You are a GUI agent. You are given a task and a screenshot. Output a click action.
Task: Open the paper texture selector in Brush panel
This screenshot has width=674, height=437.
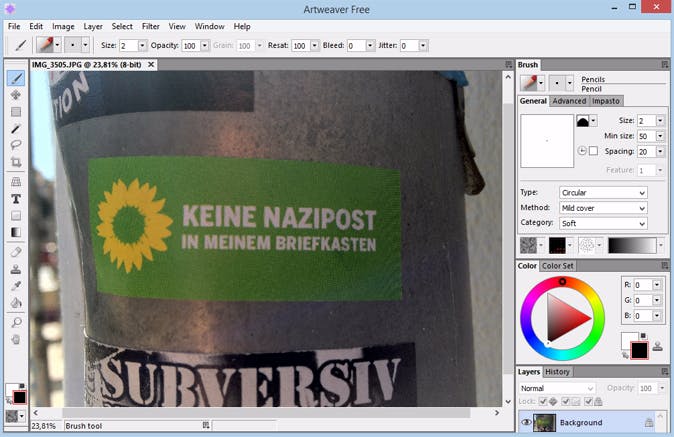tap(532, 245)
